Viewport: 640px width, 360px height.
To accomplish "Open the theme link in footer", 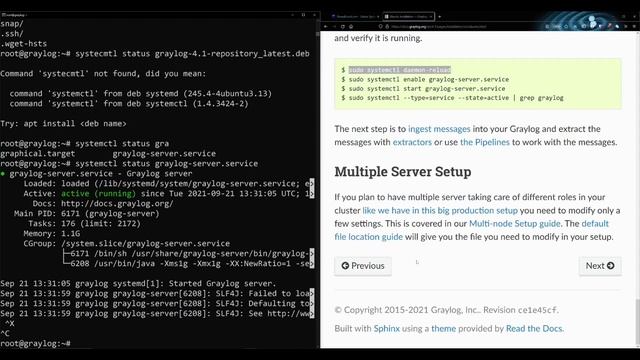I will click(444, 329).
